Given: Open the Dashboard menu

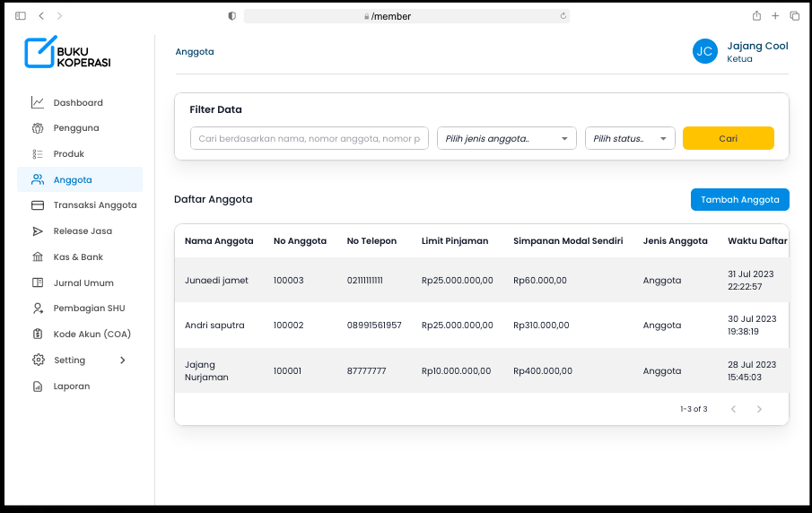Looking at the screenshot, I should [x=80, y=102].
